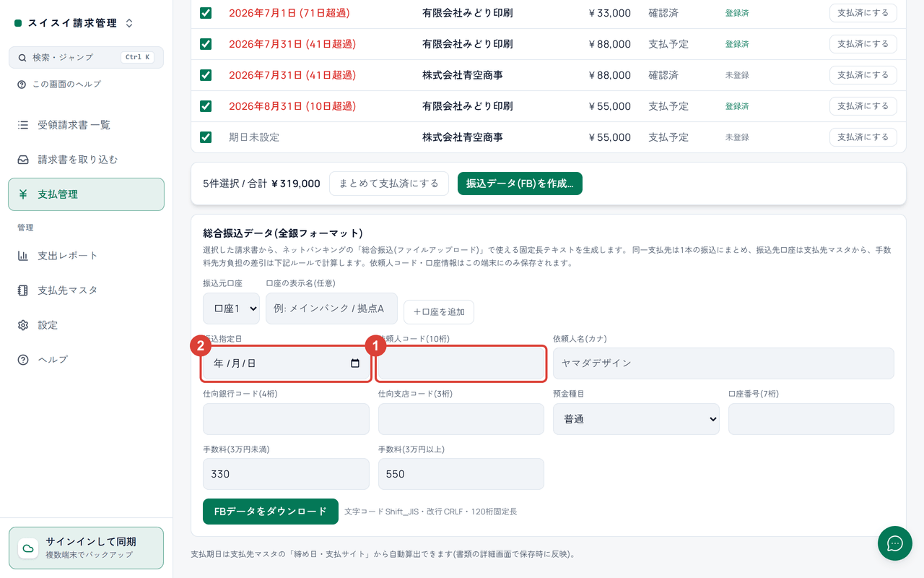Open the chat support bubble icon
The width and height of the screenshot is (924, 578).
click(x=895, y=543)
